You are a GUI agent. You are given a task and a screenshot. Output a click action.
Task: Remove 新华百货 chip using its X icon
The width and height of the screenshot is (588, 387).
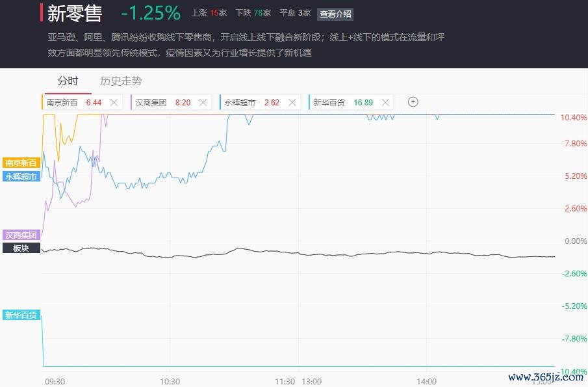[x=385, y=103]
